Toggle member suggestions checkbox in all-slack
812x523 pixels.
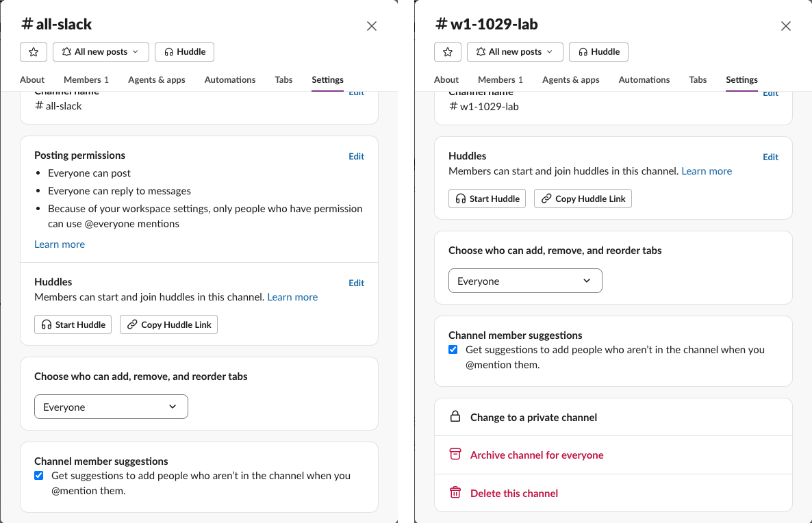[x=39, y=475]
